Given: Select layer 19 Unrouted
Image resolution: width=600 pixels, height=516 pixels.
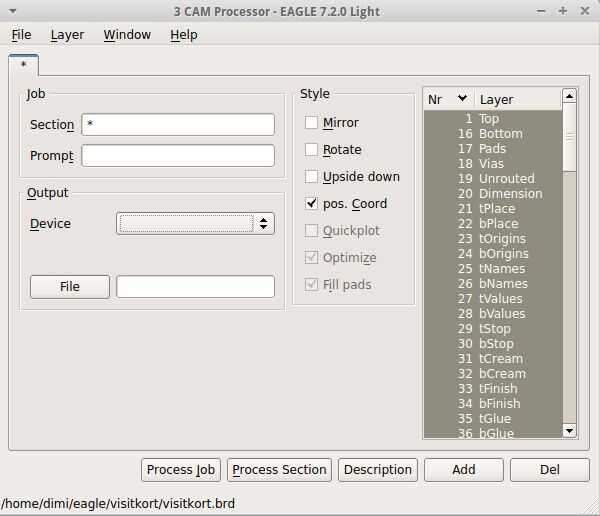Looking at the screenshot, I should [493, 178].
